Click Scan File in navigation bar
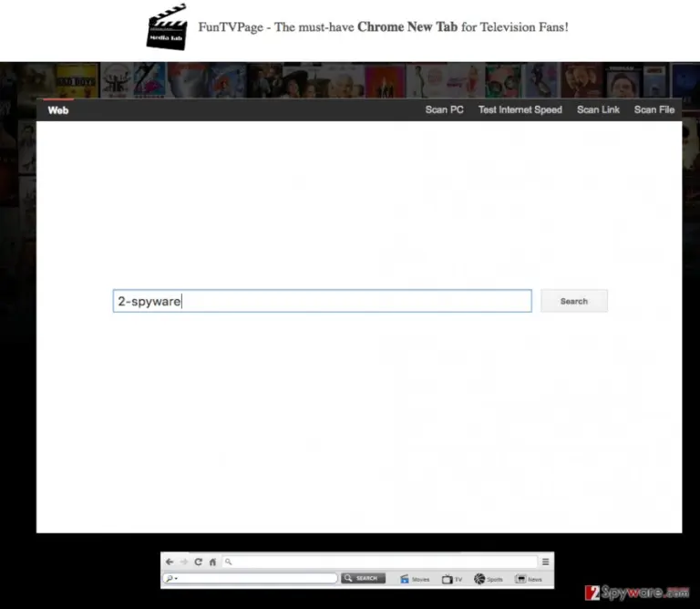 (x=654, y=109)
